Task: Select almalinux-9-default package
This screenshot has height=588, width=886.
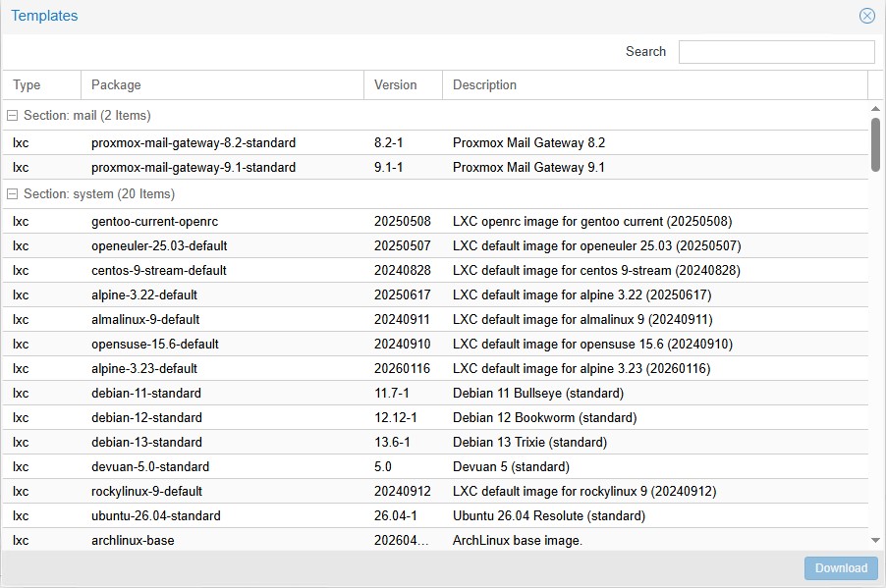Action: [x=145, y=320]
